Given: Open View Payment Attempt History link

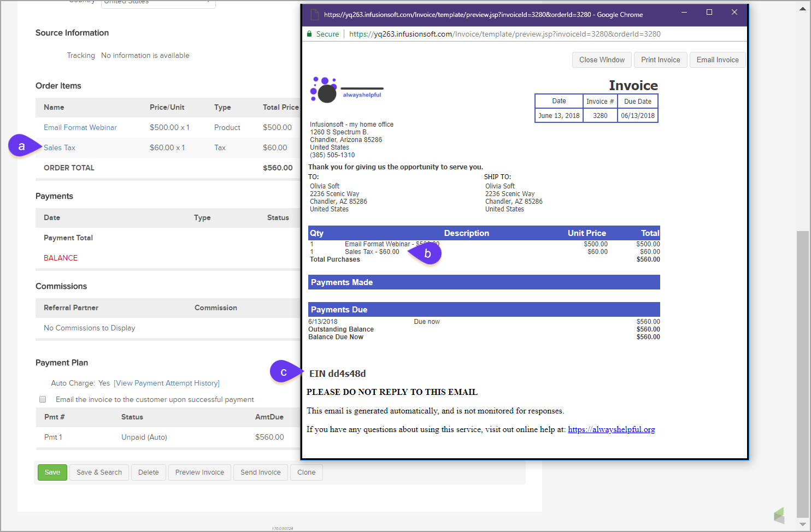Looking at the screenshot, I should 167,383.
